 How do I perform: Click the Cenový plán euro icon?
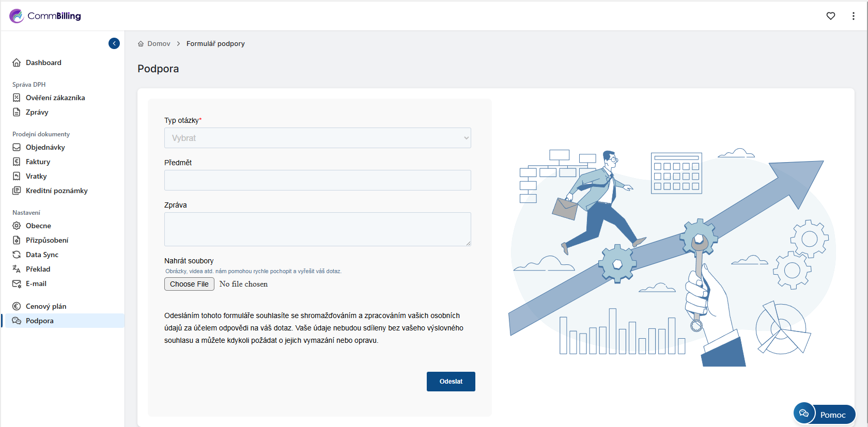17,306
